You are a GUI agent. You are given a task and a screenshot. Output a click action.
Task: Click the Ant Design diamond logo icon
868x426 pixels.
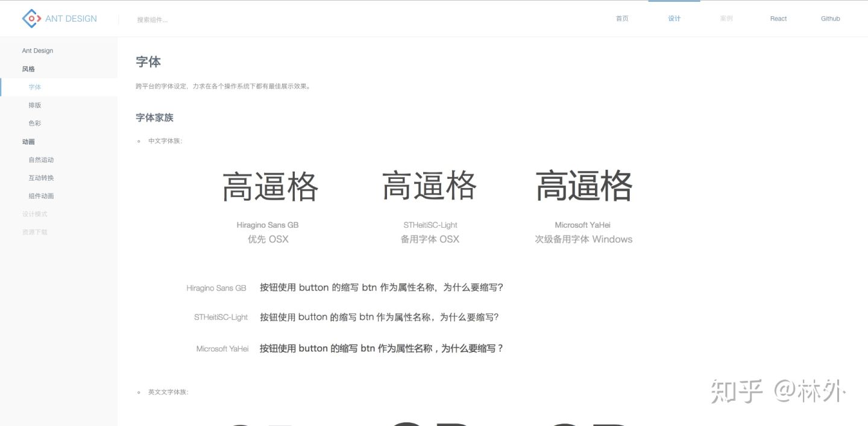[x=31, y=19]
